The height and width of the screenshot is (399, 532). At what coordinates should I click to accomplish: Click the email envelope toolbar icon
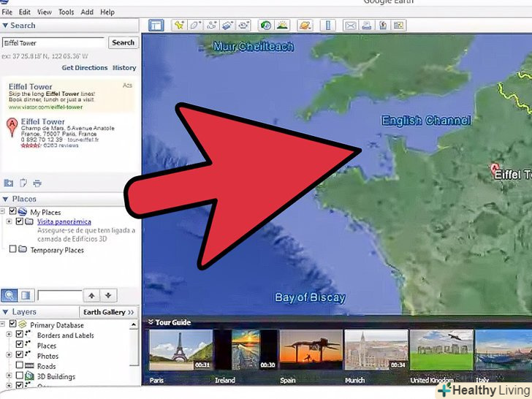point(350,26)
